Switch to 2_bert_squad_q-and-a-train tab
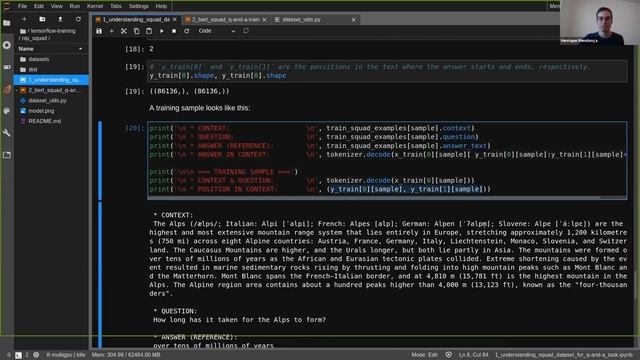 (225, 20)
